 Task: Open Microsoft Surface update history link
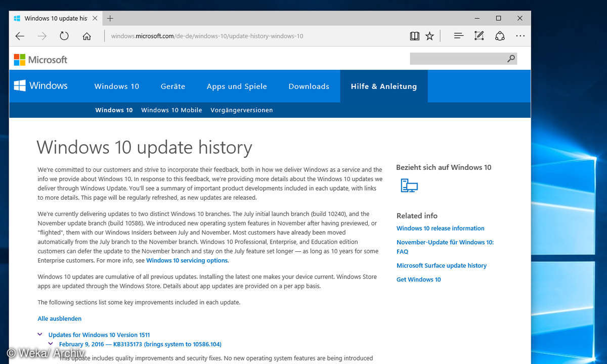[442, 265]
